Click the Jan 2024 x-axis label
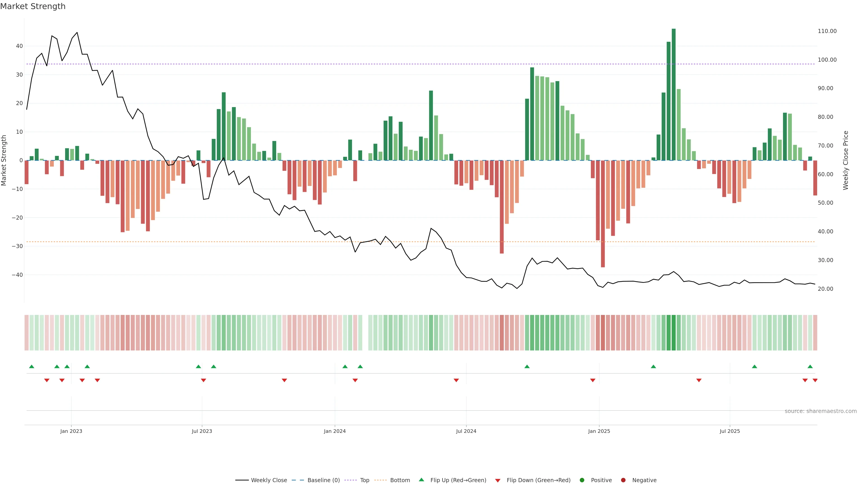The width and height of the screenshot is (868, 488). pyautogui.click(x=335, y=431)
